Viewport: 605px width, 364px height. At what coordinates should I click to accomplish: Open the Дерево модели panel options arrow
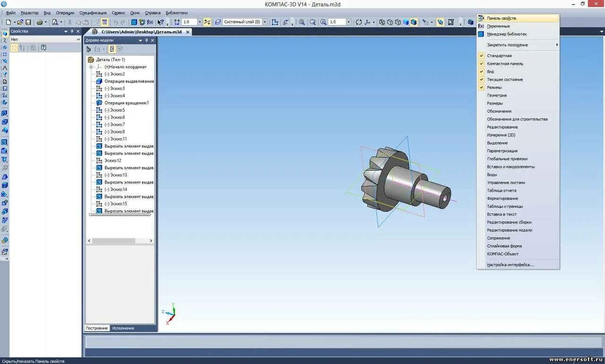(x=140, y=41)
